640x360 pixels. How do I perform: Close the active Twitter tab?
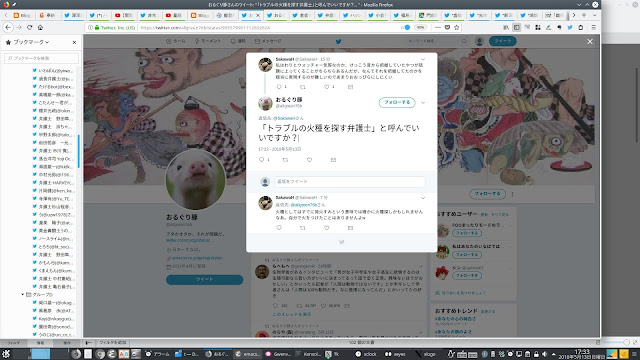click(x=258, y=15)
